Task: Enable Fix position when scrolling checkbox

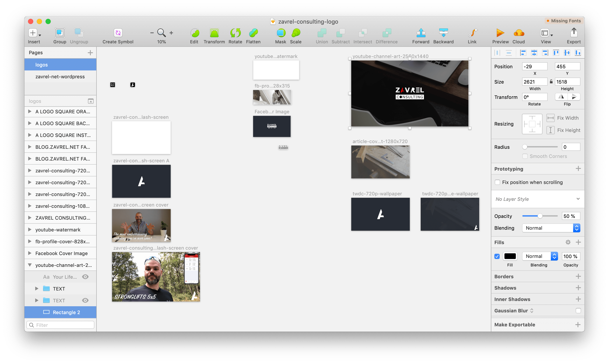Action: click(497, 182)
